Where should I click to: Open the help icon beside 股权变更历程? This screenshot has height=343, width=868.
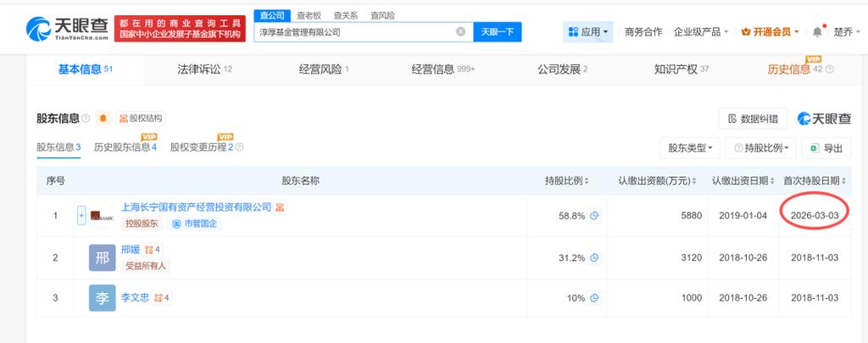point(239,147)
